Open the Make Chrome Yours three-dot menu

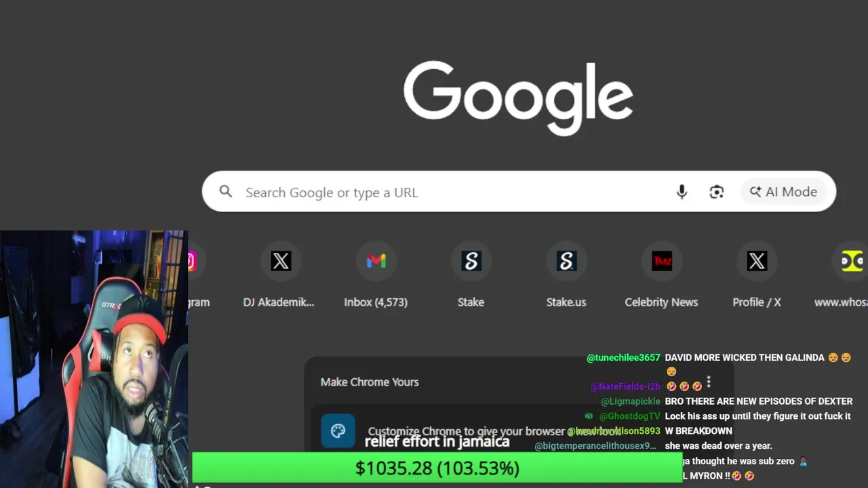709,382
